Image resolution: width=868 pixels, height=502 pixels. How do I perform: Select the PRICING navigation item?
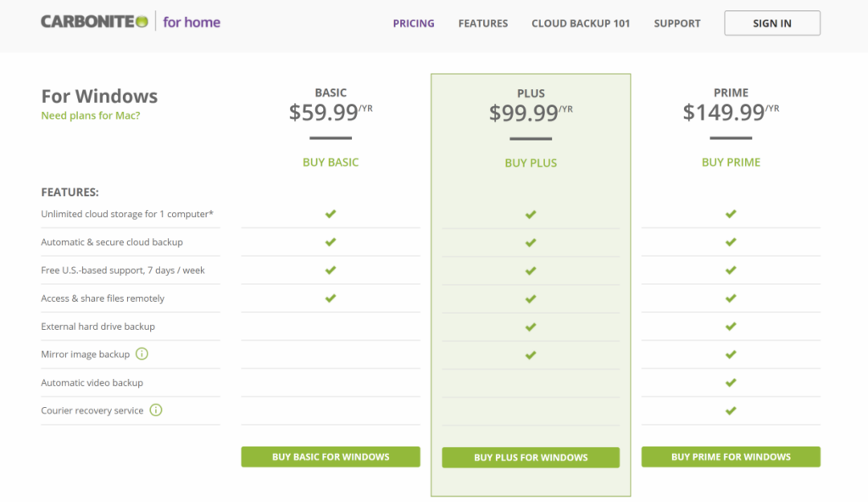click(414, 23)
